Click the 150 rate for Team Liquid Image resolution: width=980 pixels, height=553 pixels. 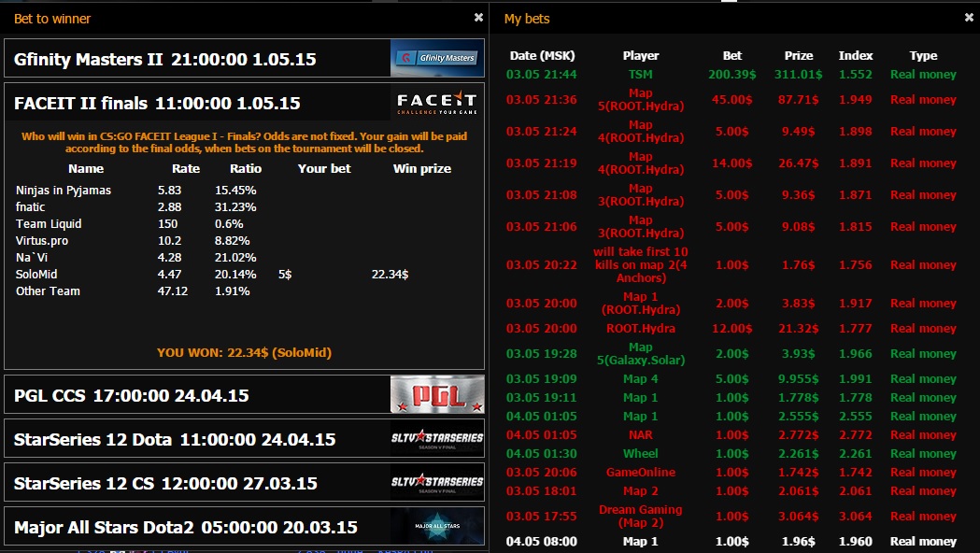[x=167, y=223]
